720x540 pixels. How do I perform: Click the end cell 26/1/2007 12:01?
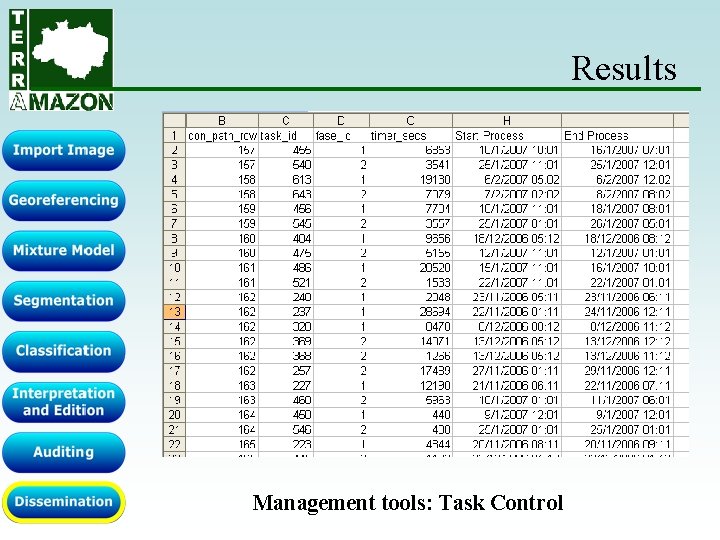[617, 165]
